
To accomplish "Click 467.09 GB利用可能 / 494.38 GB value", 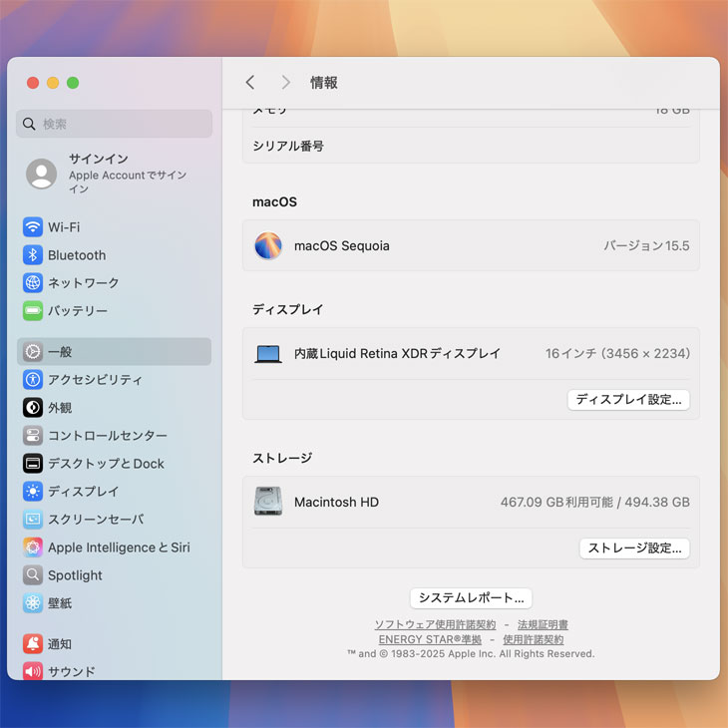I will [x=594, y=502].
